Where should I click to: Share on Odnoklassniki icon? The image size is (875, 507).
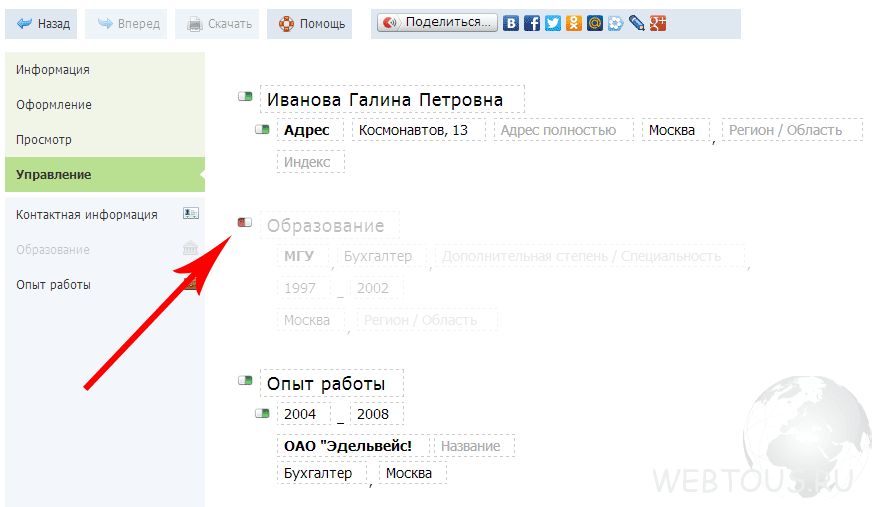pyautogui.click(x=574, y=23)
